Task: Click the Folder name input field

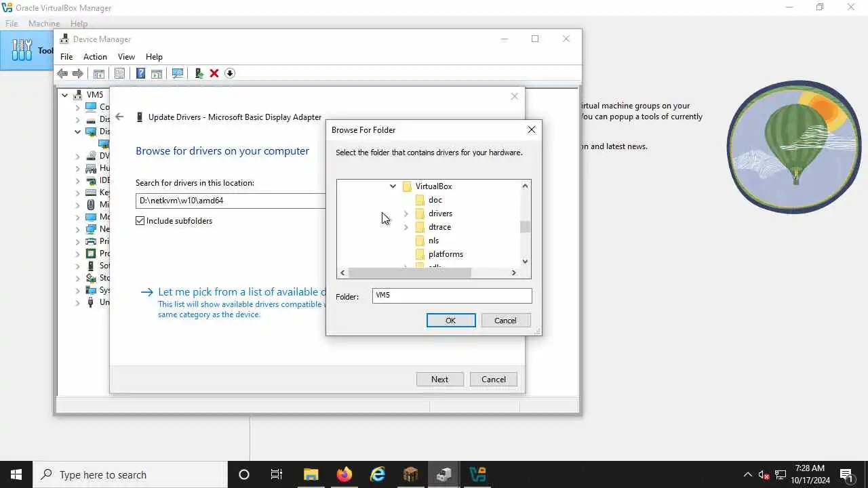Action: tap(452, 296)
